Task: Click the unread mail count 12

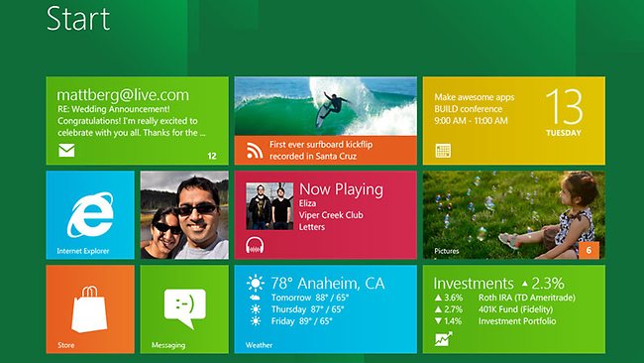Action: coord(212,156)
